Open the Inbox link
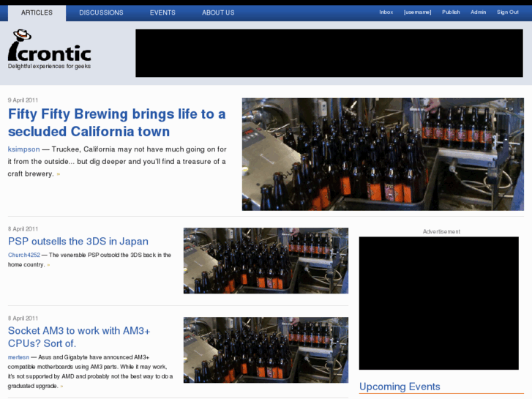Image resolution: width=532 pixels, height=399 pixels. [x=386, y=12]
